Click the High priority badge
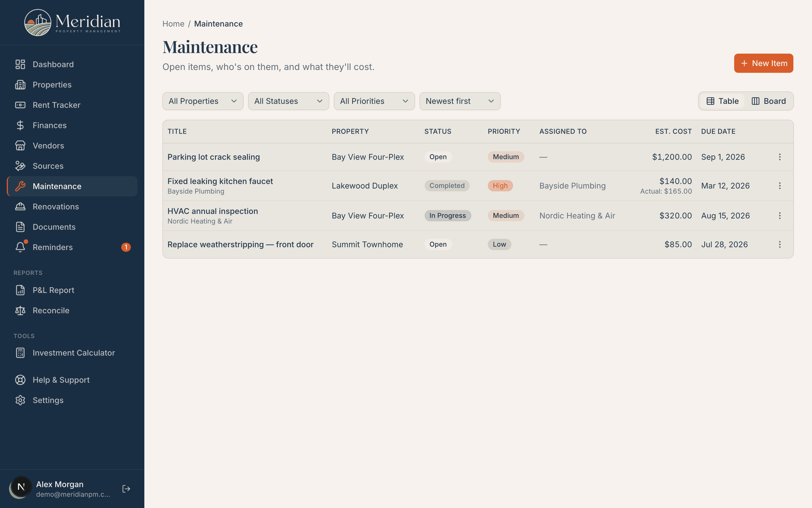The image size is (812, 508). point(500,186)
